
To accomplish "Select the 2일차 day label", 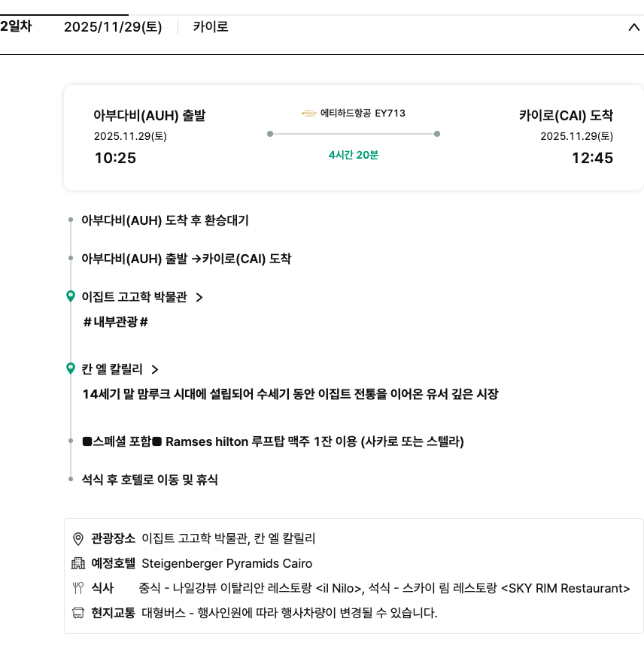I will 16,26.
